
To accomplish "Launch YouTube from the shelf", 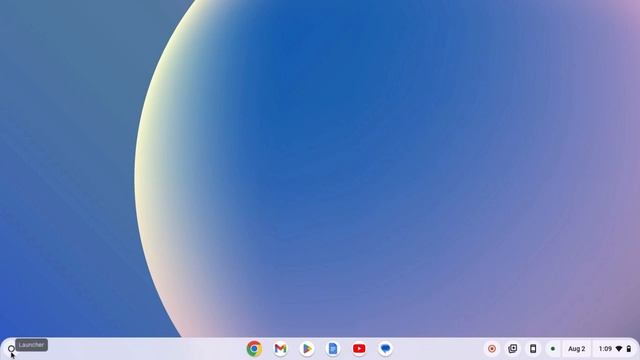I will coord(359,349).
